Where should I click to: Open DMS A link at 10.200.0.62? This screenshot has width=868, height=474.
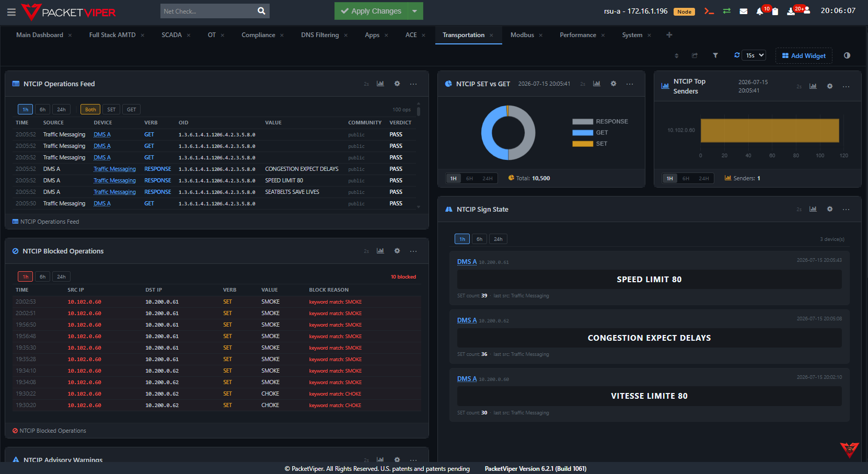click(x=467, y=320)
